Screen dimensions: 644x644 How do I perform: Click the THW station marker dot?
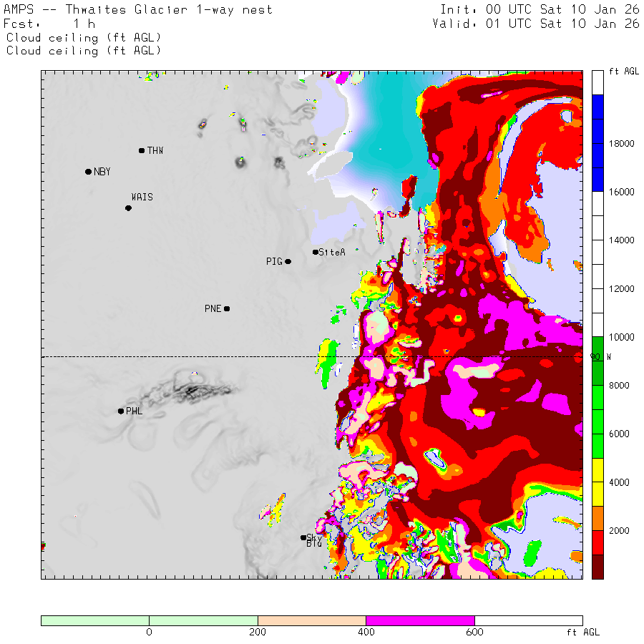click(142, 150)
